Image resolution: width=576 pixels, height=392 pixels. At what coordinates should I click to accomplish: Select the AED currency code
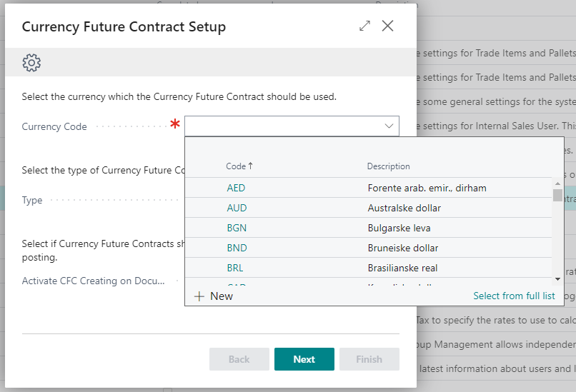coord(236,189)
